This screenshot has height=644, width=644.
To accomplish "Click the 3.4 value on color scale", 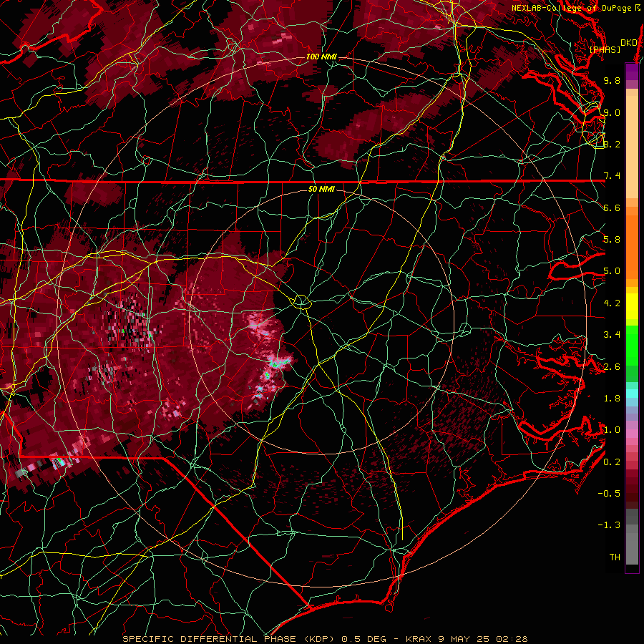I will tap(612, 335).
